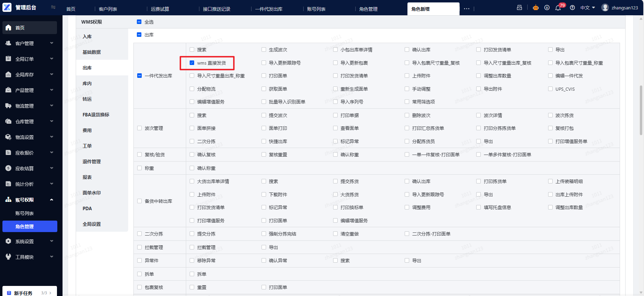
Task: Enable the 确认出库 checkbox in 一件代发出库
Action: (x=407, y=50)
